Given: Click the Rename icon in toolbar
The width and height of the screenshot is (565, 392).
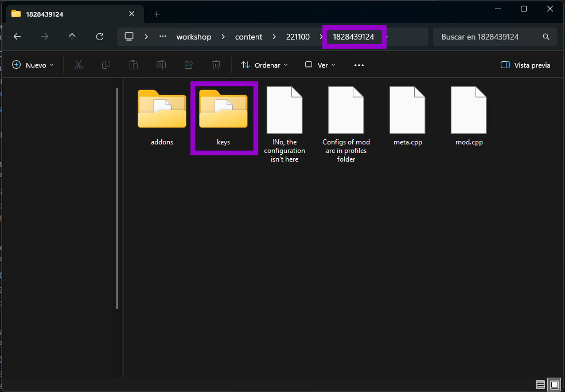Looking at the screenshot, I should [x=161, y=65].
